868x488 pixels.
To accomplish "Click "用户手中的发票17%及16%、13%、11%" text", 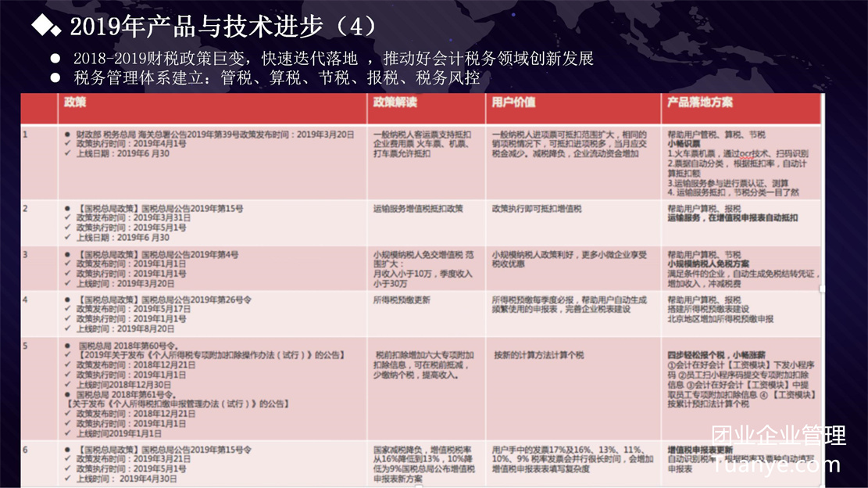I will 567,450.
